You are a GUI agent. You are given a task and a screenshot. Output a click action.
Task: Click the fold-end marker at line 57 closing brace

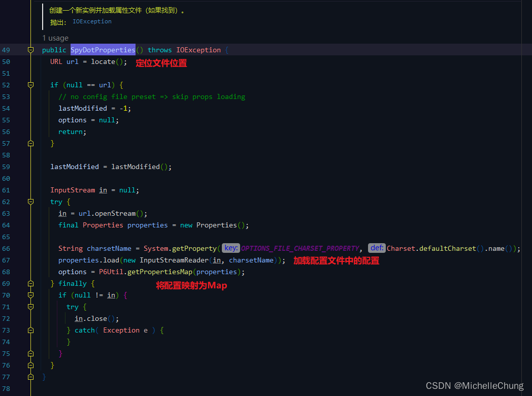pyautogui.click(x=30, y=143)
